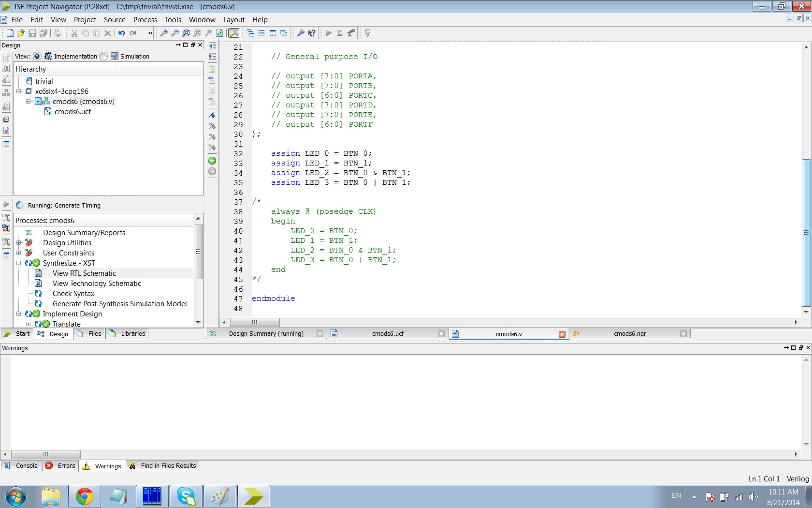Click the What's This help icon
The width and height of the screenshot is (812, 508).
point(312,33)
